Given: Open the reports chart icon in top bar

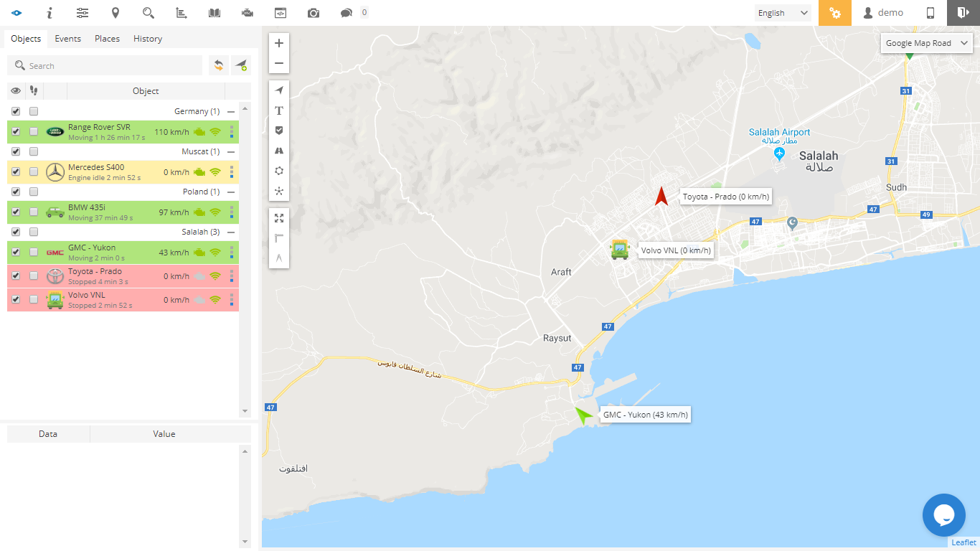Looking at the screenshot, I should point(182,13).
